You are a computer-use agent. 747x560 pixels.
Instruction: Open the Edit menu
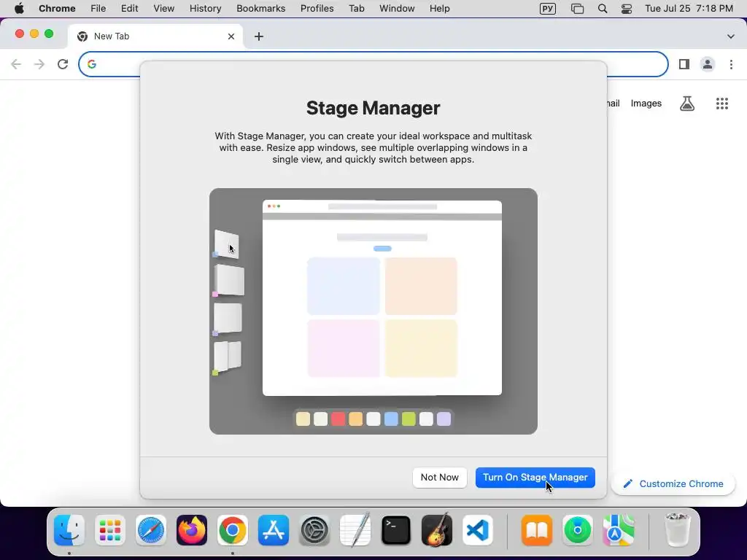pyautogui.click(x=130, y=9)
